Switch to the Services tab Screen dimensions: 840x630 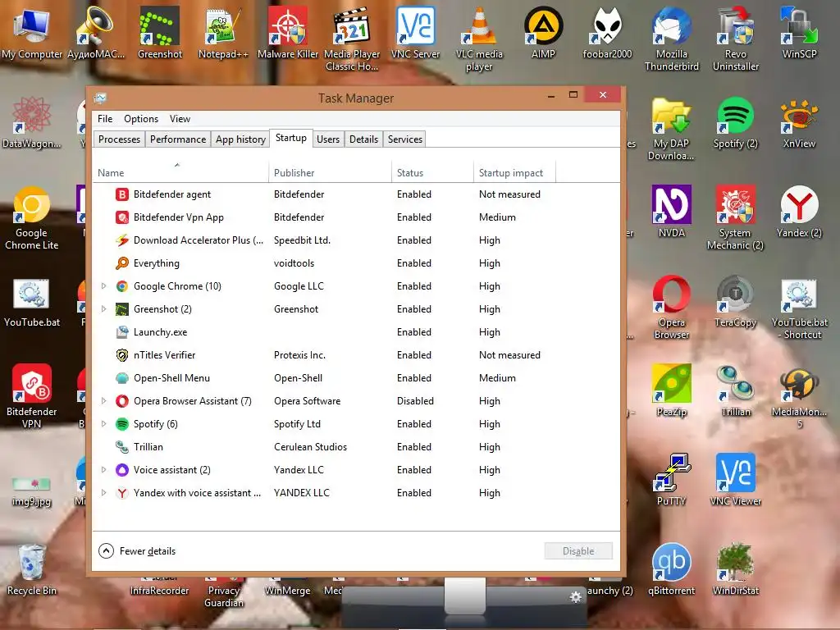click(x=405, y=139)
